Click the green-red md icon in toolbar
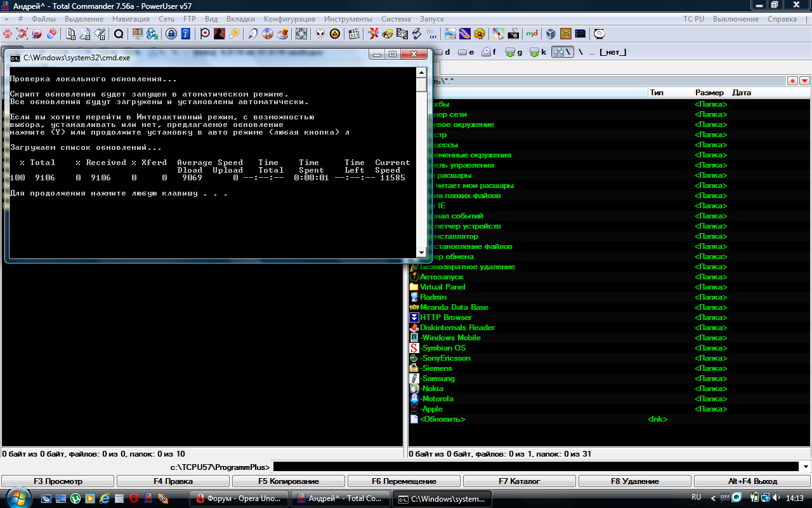Image resolution: width=812 pixels, height=508 pixels. tap(532, 34)
